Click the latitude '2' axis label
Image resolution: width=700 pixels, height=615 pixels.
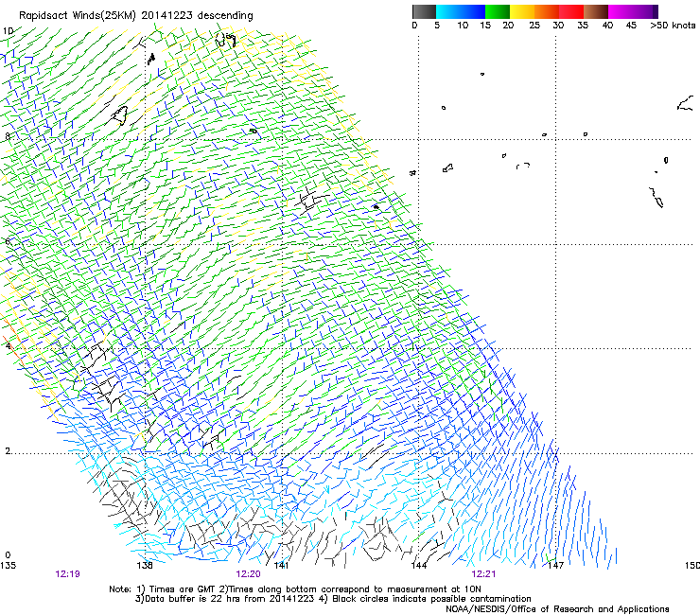(8, 450)
